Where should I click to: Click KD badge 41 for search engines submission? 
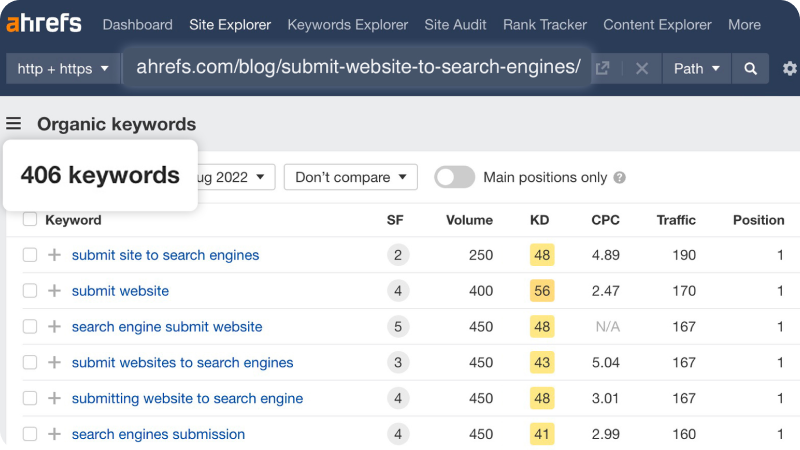[x=542, y=434]
